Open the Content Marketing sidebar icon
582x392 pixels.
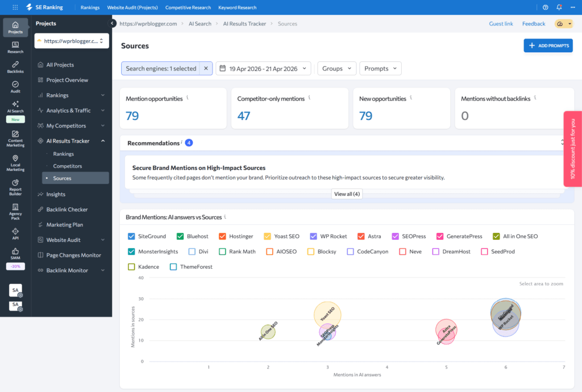point(15,138)
